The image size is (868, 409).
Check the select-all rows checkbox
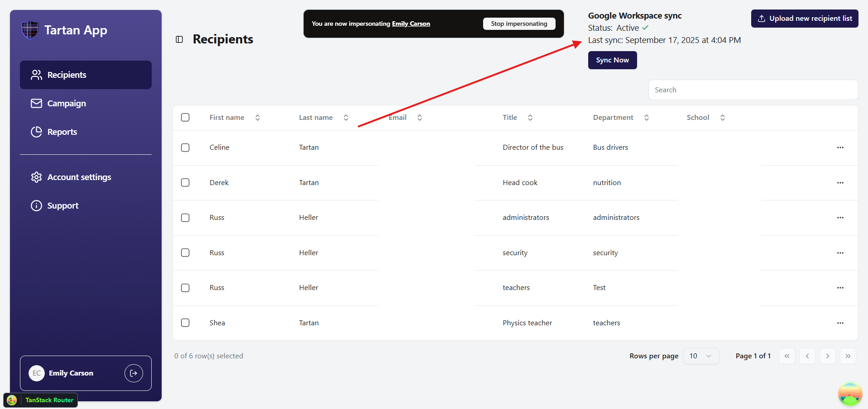(185, 118)
